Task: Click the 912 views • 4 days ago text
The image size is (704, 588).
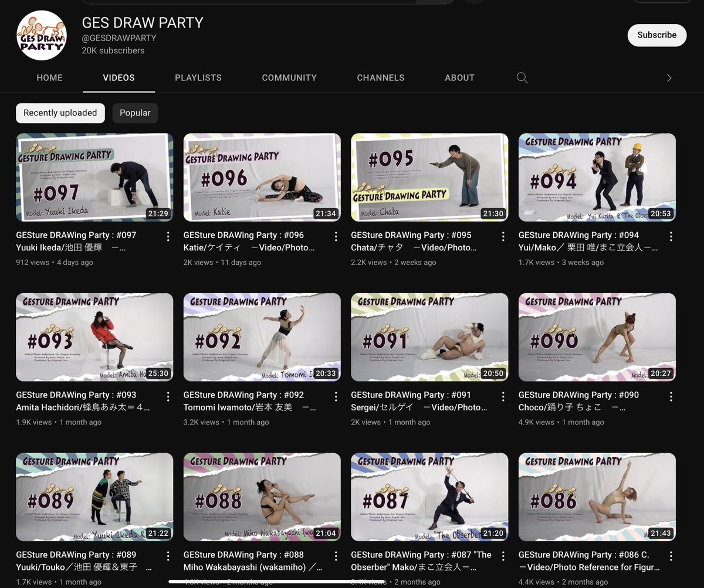Action: 55,263
